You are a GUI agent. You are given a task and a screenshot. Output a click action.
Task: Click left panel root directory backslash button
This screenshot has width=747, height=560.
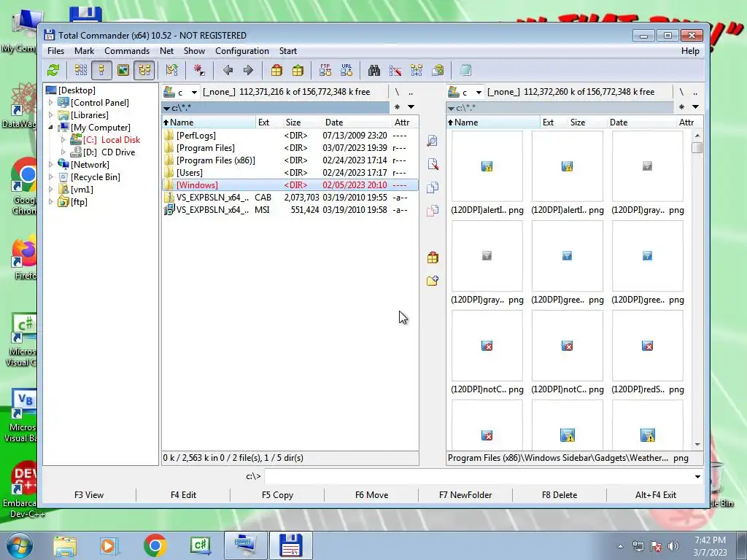pyautogui.click(x=397, y=92)
